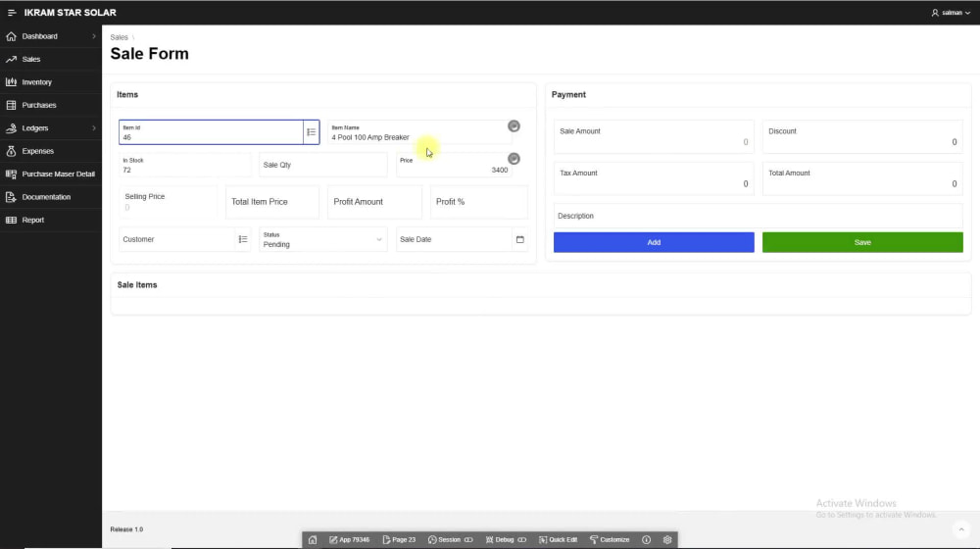Click the round icon beside Price
The width and height of the screenshot is (980, 549).
point(514,159)
